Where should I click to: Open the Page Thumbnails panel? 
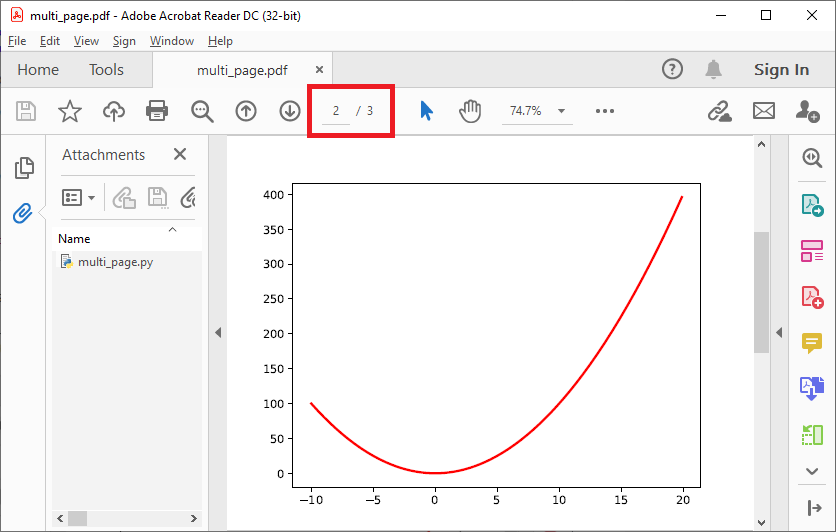[x=24, y=168]
